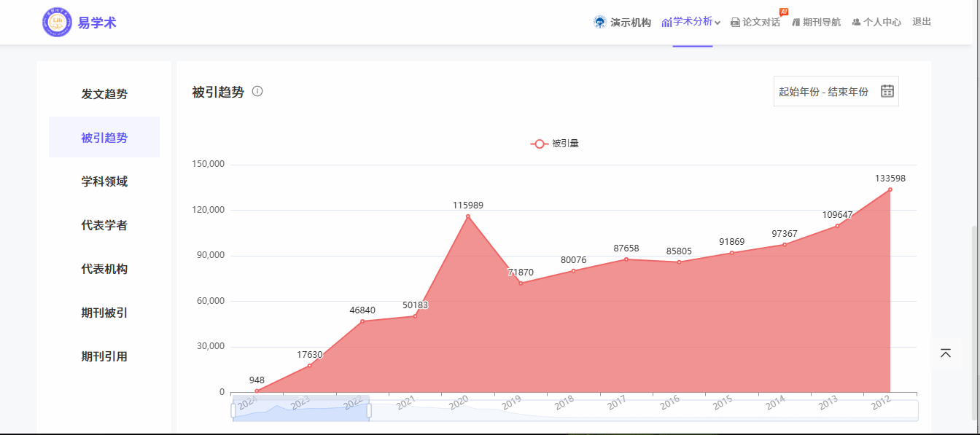This screenshot has height=435, width=980.
Task: Click the scroll-to-top arrow icon
Action: [x=946, y=353]
